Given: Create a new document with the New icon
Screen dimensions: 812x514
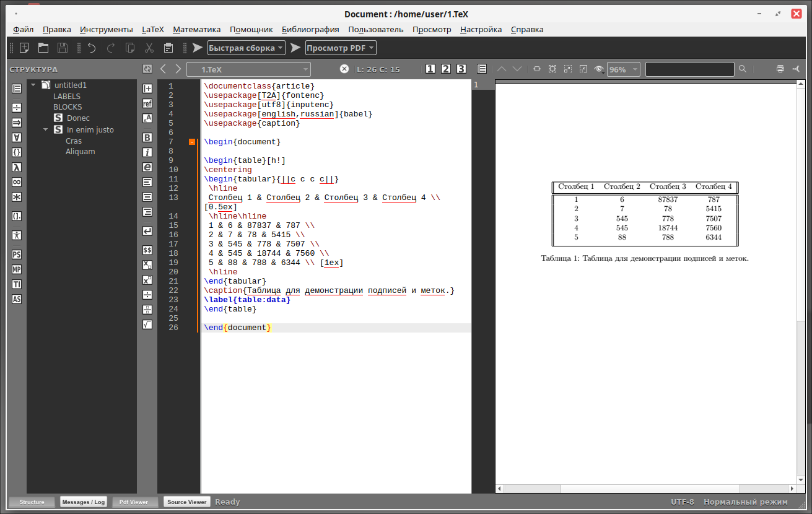Looking at the screenshot, I should pos(24,48).
